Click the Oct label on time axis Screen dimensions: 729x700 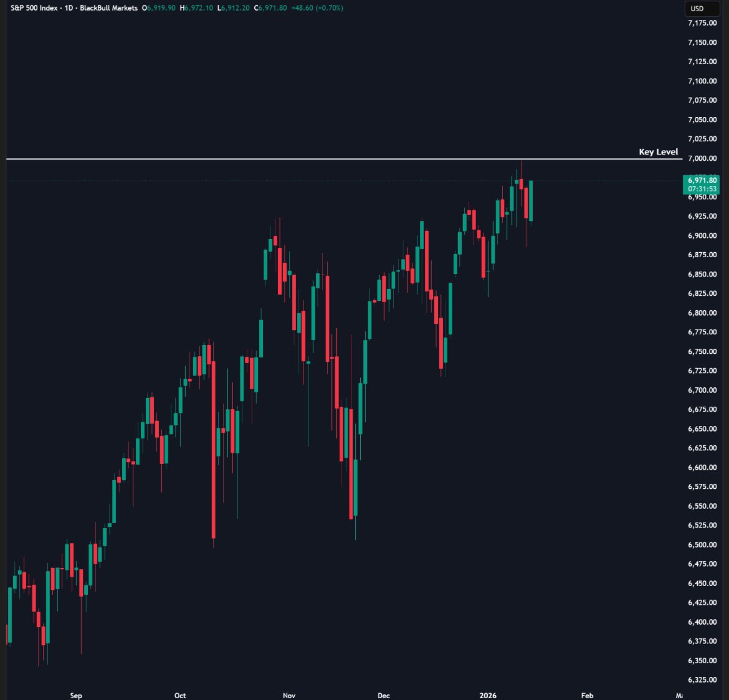tap(180, 696)
